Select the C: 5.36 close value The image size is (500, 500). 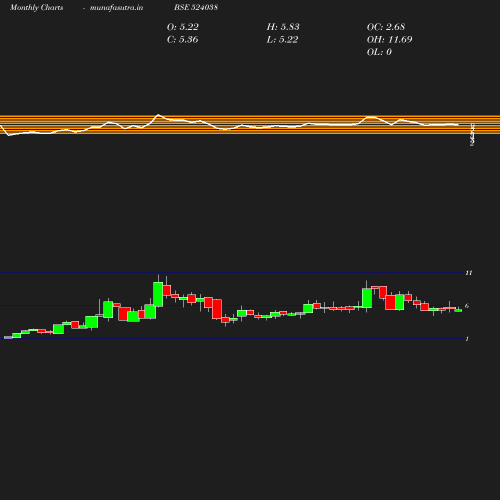(183, 39)
